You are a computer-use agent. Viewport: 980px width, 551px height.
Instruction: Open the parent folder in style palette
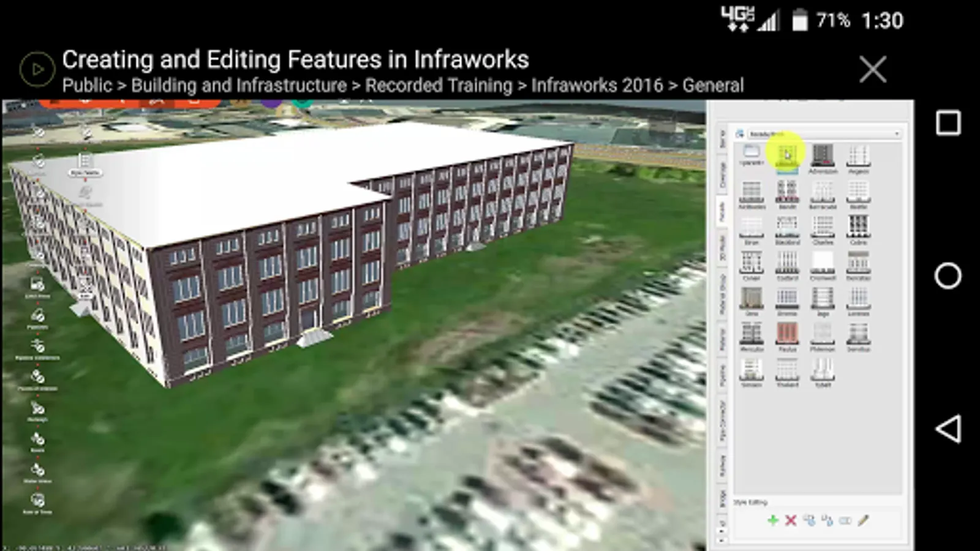coord(752,155)
